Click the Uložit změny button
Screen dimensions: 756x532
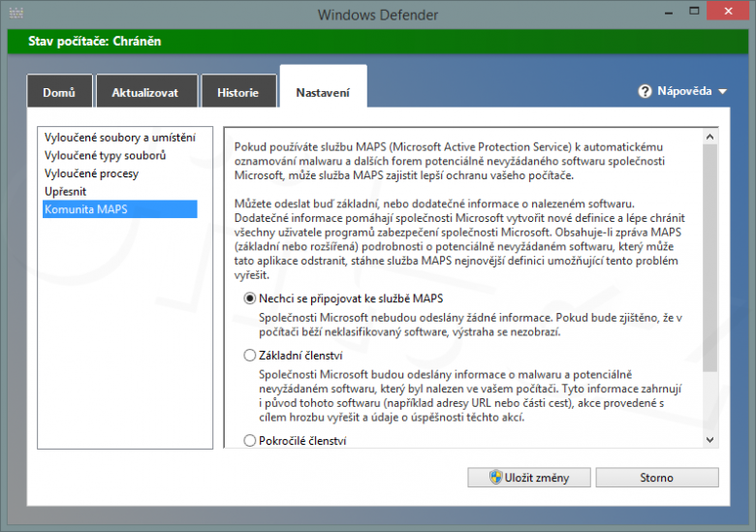(529, 478)
